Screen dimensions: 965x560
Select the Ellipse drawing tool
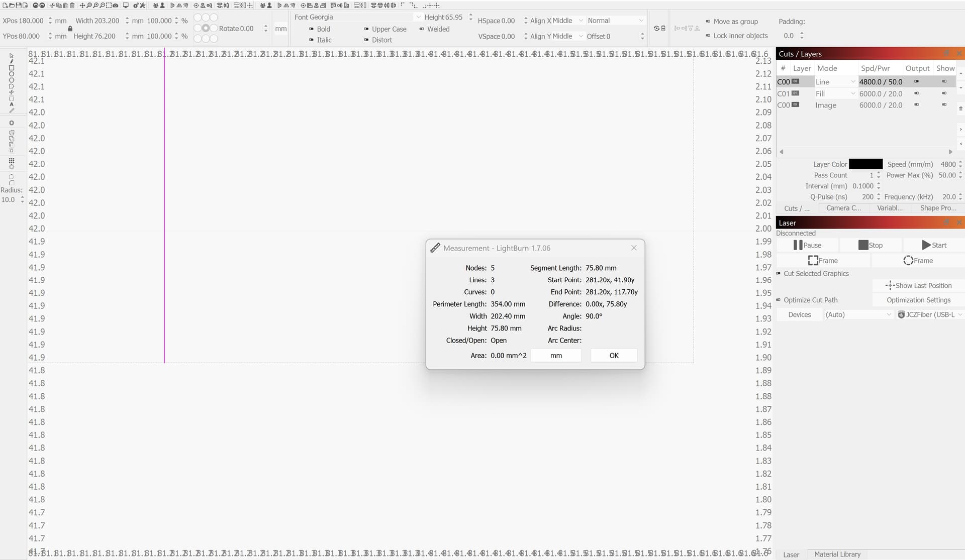[11, 74]
